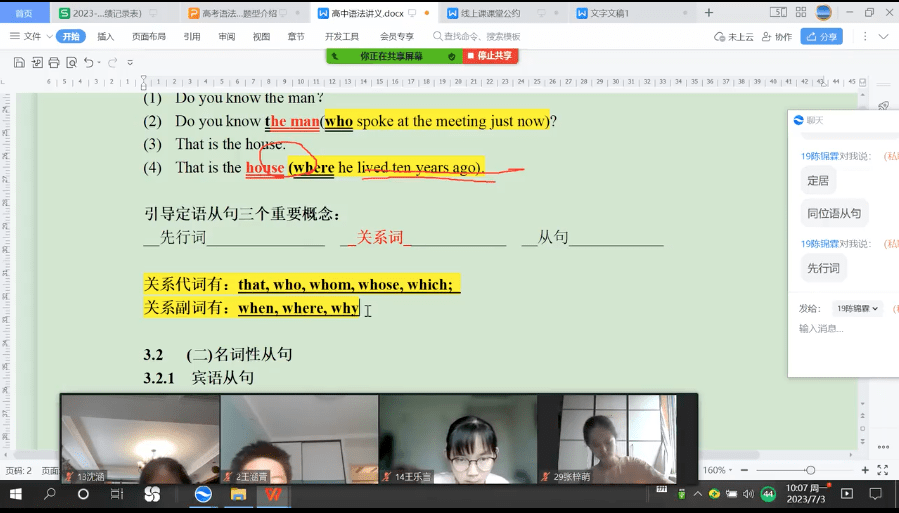899x513 pixels.
Task: Click the 2王涵青 participant video thumbnail
Action: (299, 439)
